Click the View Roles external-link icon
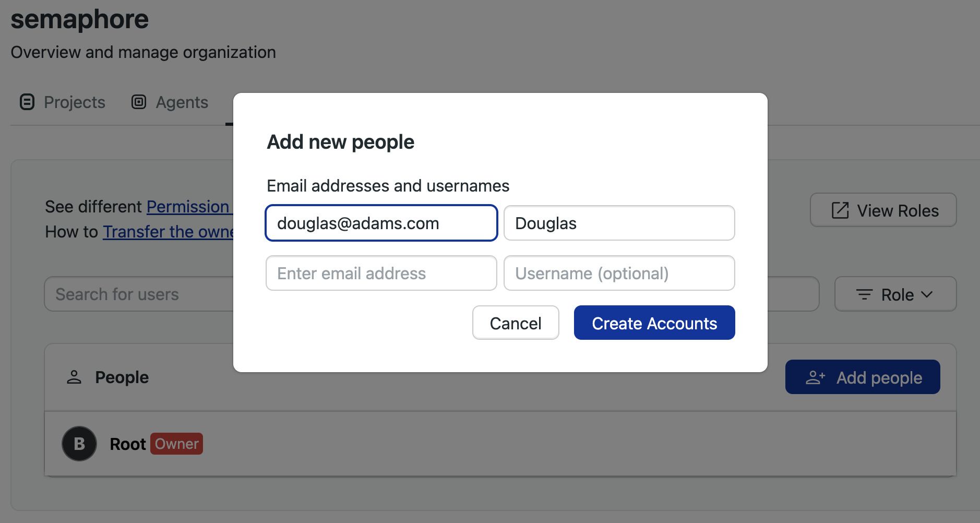The width and height of the screenshot is (980, 523). 840,210
